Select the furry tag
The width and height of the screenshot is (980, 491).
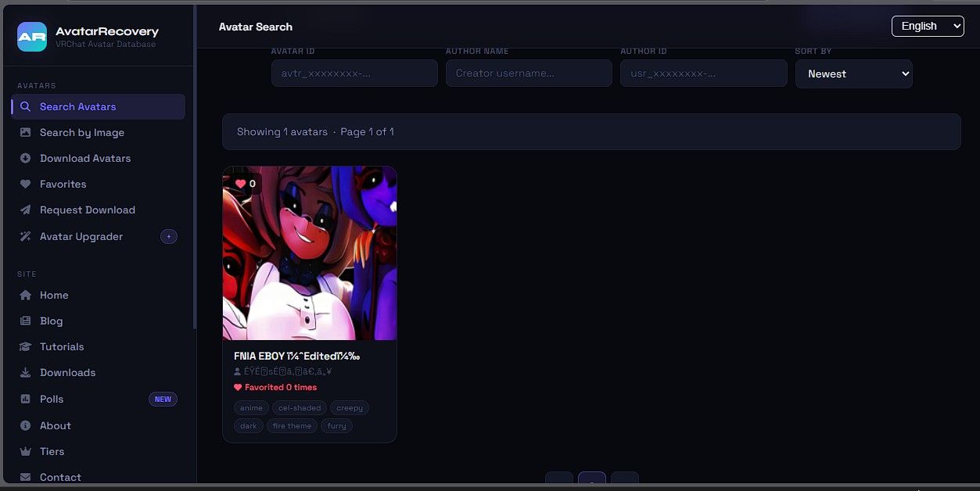[x=337, y=426]
